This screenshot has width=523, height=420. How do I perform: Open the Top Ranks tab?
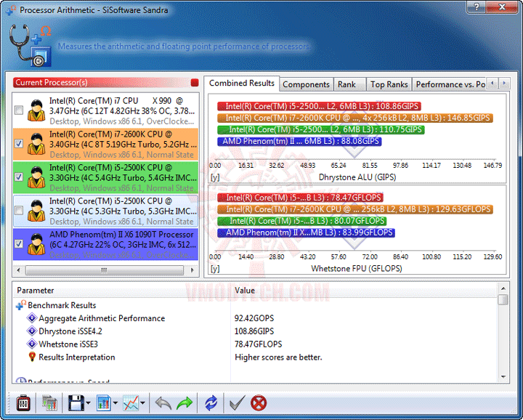pyautogui.click(x=389, y=84)
